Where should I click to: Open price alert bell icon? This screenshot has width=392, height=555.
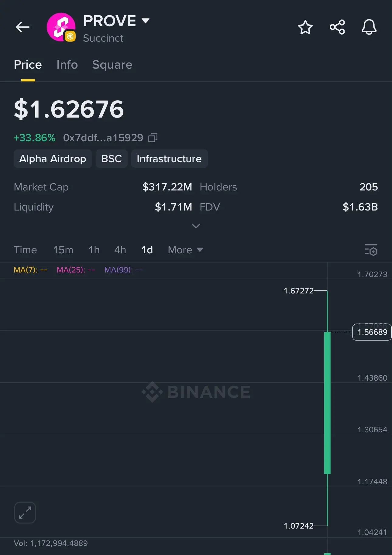369,27
